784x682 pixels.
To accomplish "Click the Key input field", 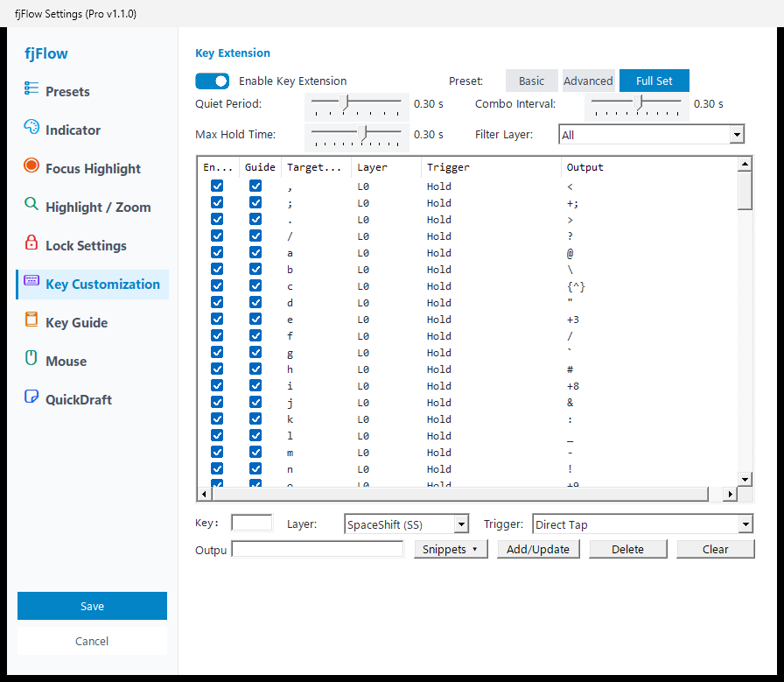I will (252, 523).
